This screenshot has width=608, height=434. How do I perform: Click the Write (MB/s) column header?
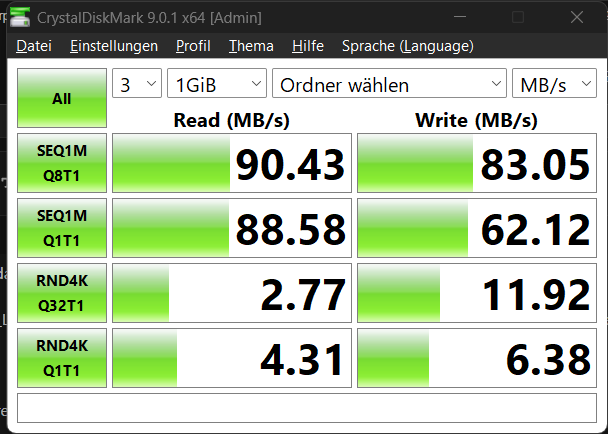point(477,120)
